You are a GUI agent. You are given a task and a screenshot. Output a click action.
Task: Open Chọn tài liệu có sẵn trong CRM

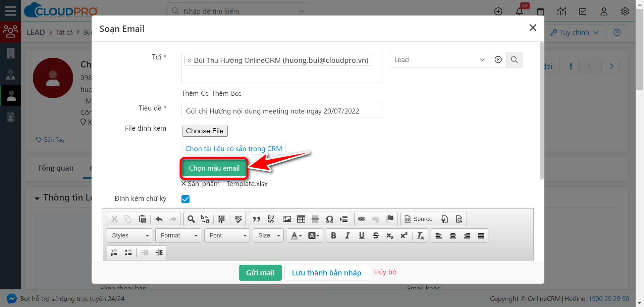234,149
